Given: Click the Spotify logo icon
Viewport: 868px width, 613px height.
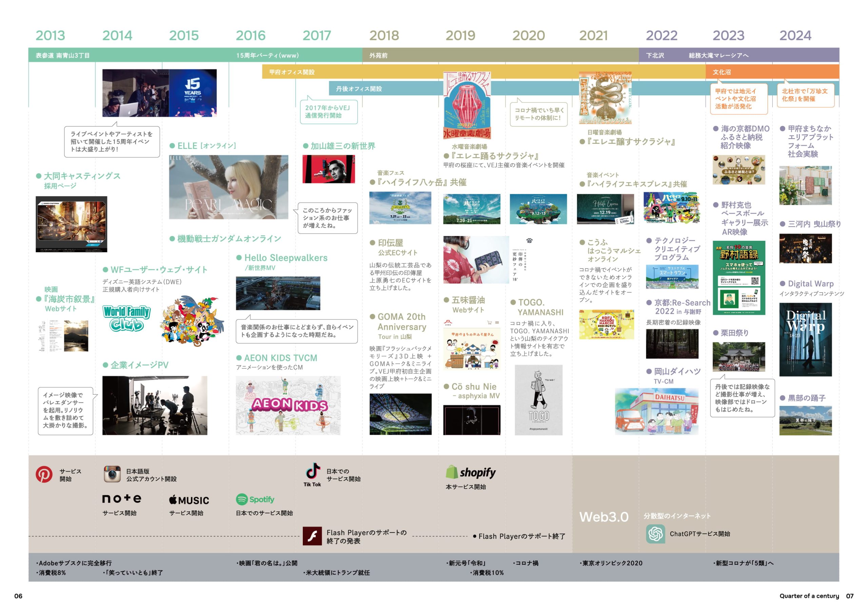Looking at the screenshot, I should pyautogui.click(x=242, y=499).
